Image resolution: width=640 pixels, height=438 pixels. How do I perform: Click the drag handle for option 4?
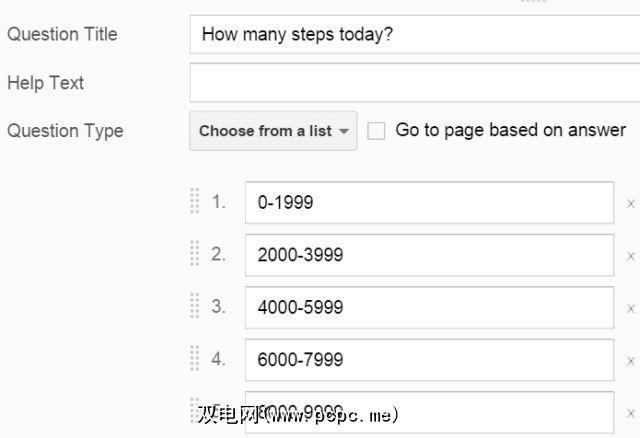pos(195,358)
